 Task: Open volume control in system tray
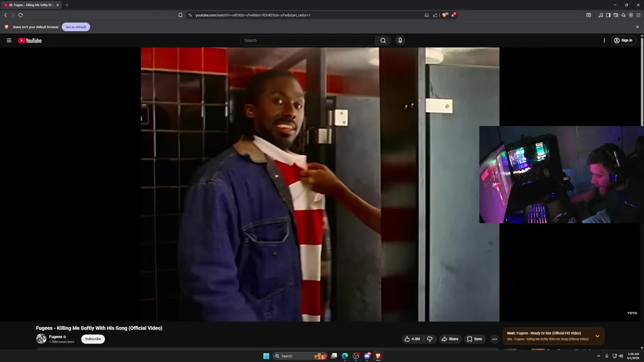tap(621, 356)
